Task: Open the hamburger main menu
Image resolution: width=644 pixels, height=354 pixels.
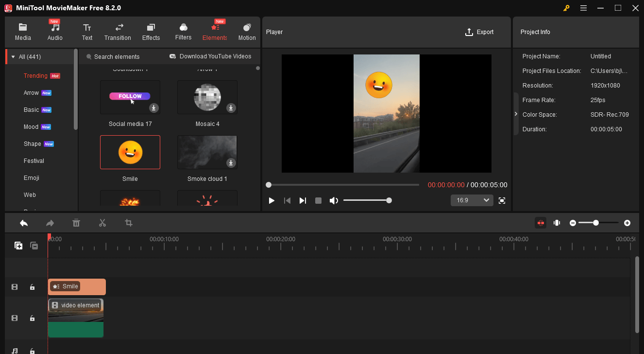Action: pyautogui.click(x=583, y=8)
